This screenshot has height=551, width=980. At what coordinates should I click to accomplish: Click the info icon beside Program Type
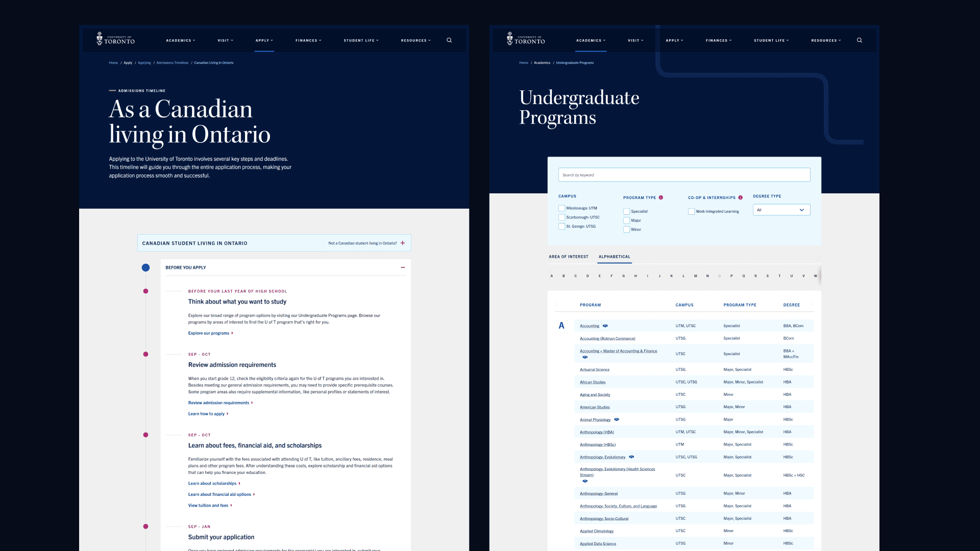click(x=661, y=197)
